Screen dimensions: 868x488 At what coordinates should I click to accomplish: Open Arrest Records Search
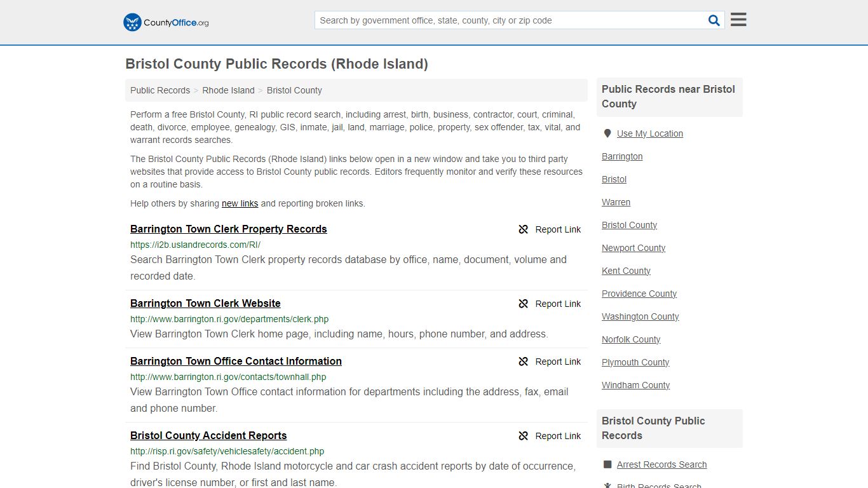(661, 464)
